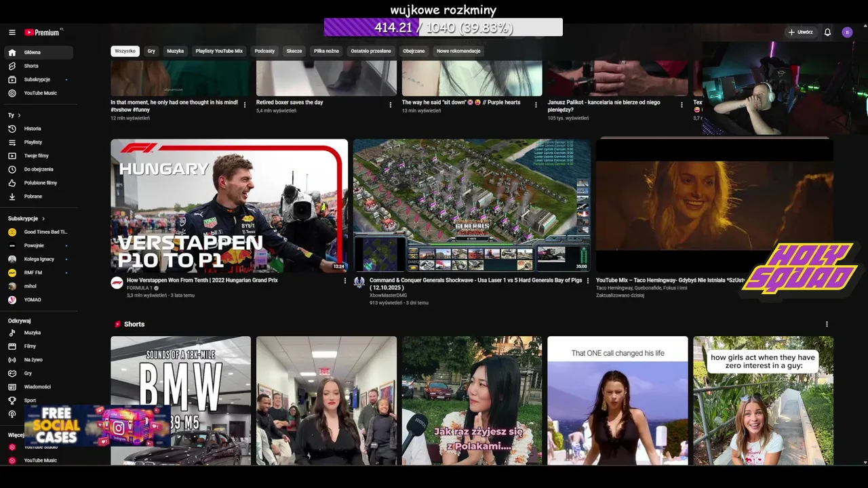Open the YOMAO channel subscription
The height and width of the screenshot is (488, 868).
click(38, 300)
